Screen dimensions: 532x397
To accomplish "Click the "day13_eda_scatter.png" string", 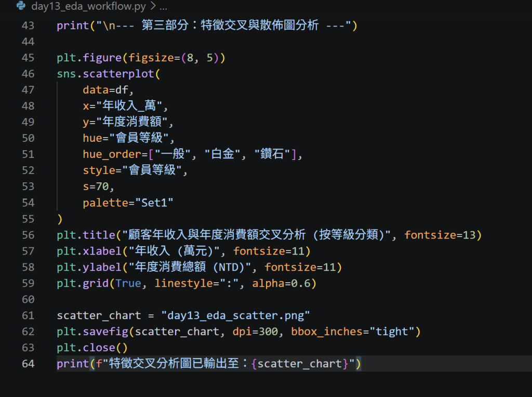I will click(235, 315).
